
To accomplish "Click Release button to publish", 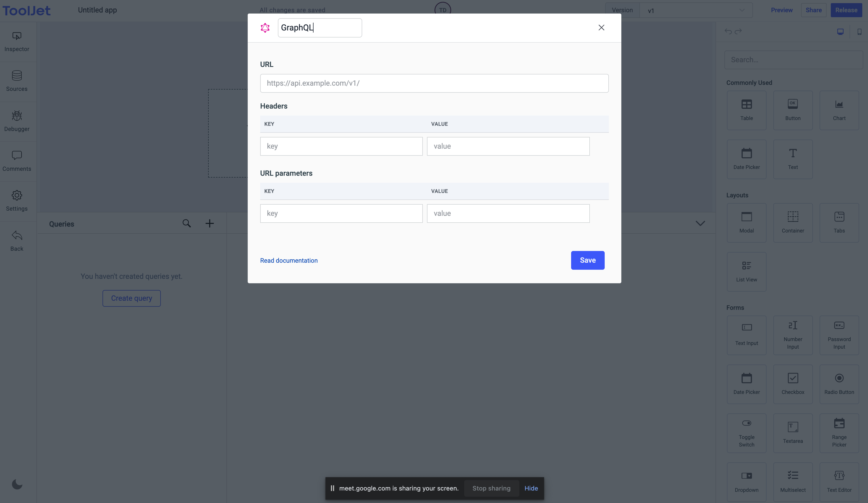I will tap(846, 10).
